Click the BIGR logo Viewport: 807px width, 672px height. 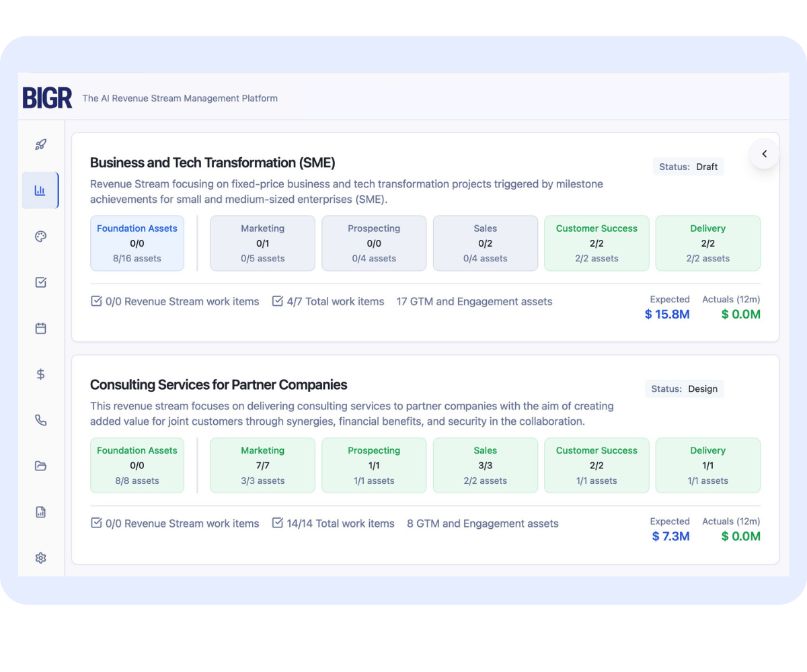(47, 98)
